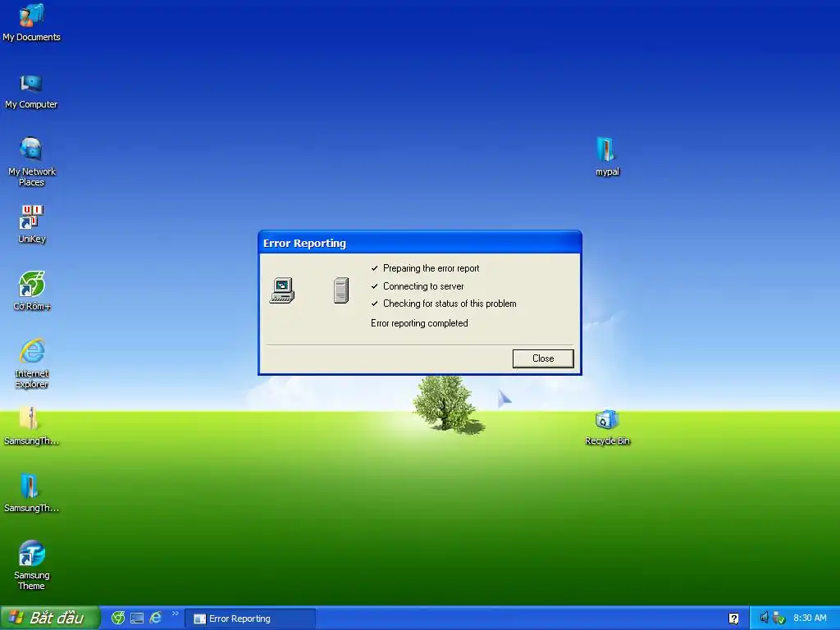Viewport: 840px width, 630px height.
Task: Click the help question mark tray icon
Action: (733, 619)
